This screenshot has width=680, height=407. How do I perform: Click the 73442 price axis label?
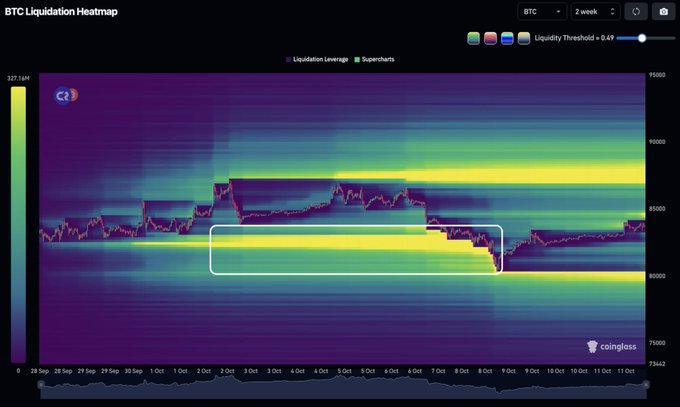(657, 364)
